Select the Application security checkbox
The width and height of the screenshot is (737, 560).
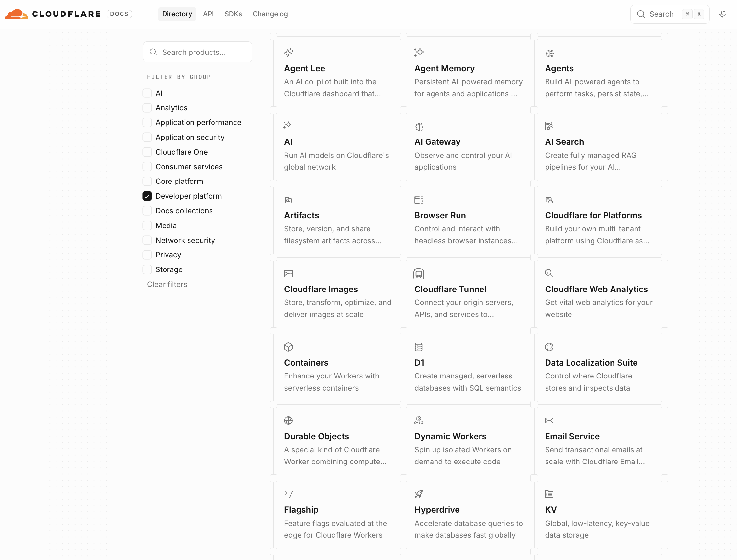tap(147, 137)
